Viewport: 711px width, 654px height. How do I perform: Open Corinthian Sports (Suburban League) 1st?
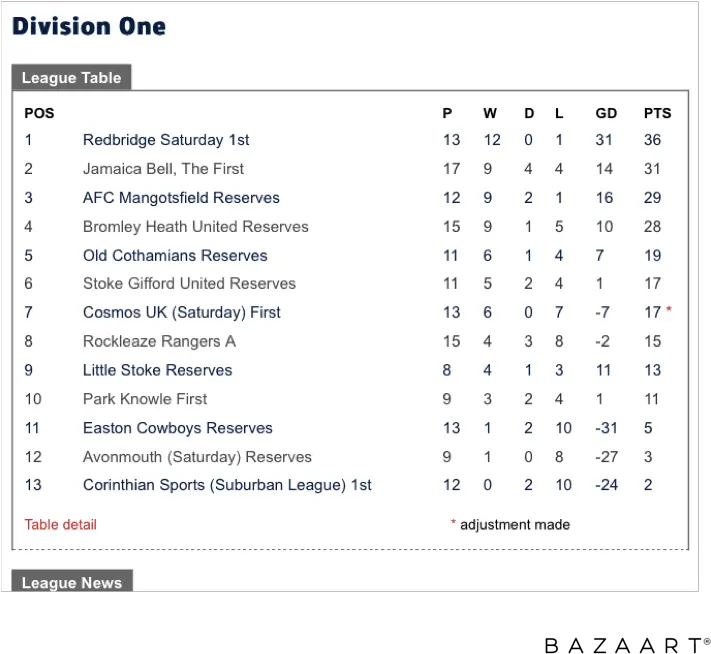(227, 485)
